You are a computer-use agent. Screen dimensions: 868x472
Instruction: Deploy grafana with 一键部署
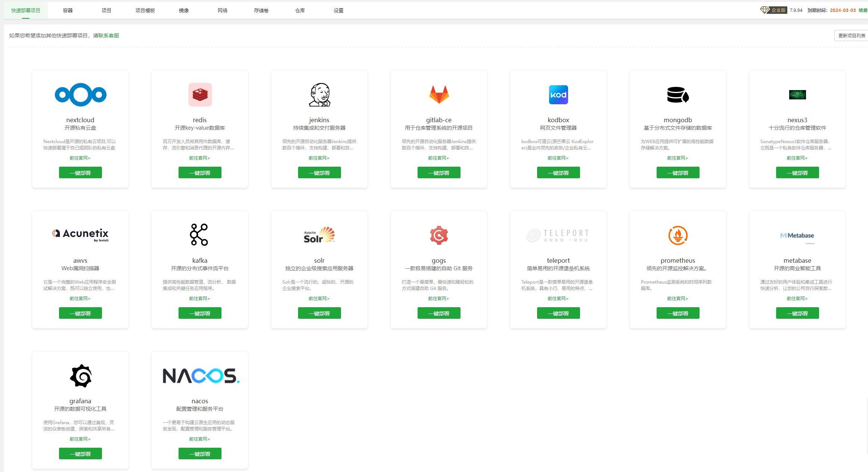click(80, 454)
